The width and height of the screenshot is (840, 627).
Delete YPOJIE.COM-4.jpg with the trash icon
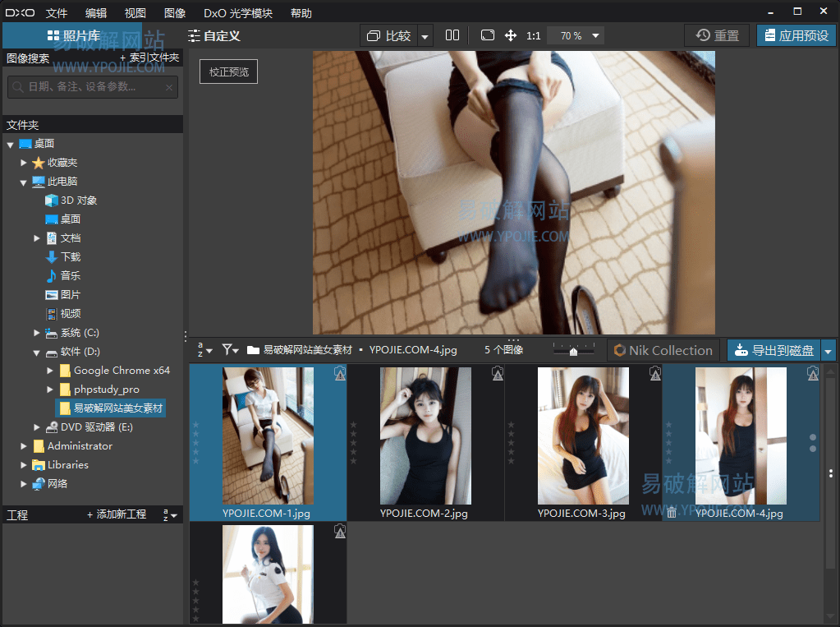pos(672,512)
